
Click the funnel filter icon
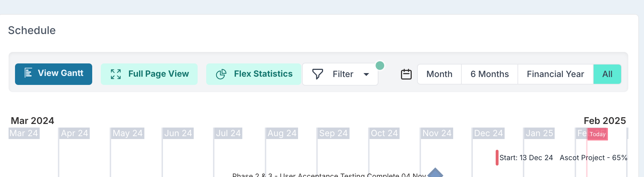[x=317, y=74]
